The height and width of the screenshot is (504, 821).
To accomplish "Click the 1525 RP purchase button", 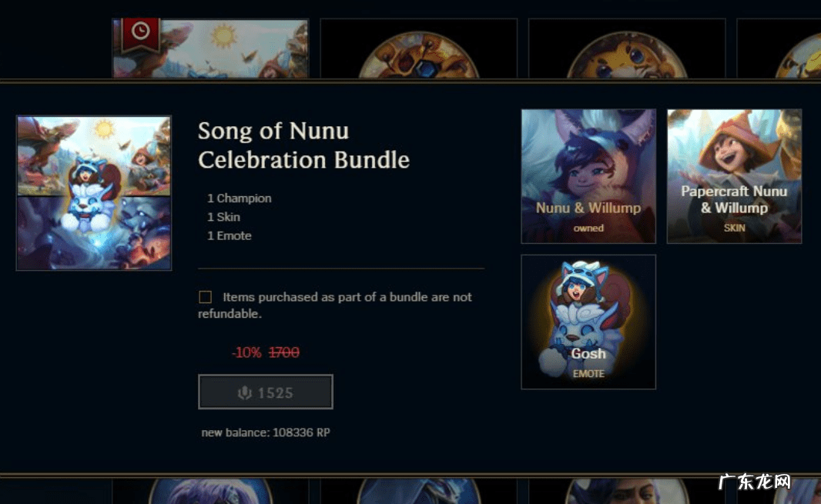I will 266,392.
